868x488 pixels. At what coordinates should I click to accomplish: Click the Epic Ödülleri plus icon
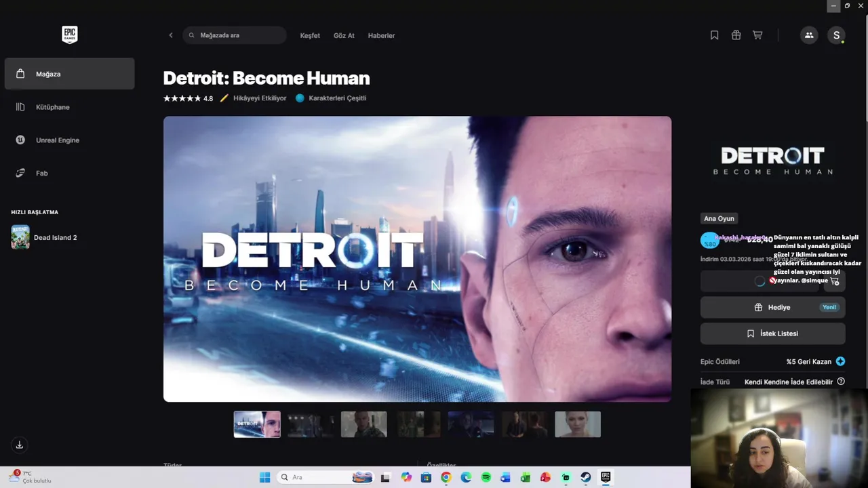point(840,361)
